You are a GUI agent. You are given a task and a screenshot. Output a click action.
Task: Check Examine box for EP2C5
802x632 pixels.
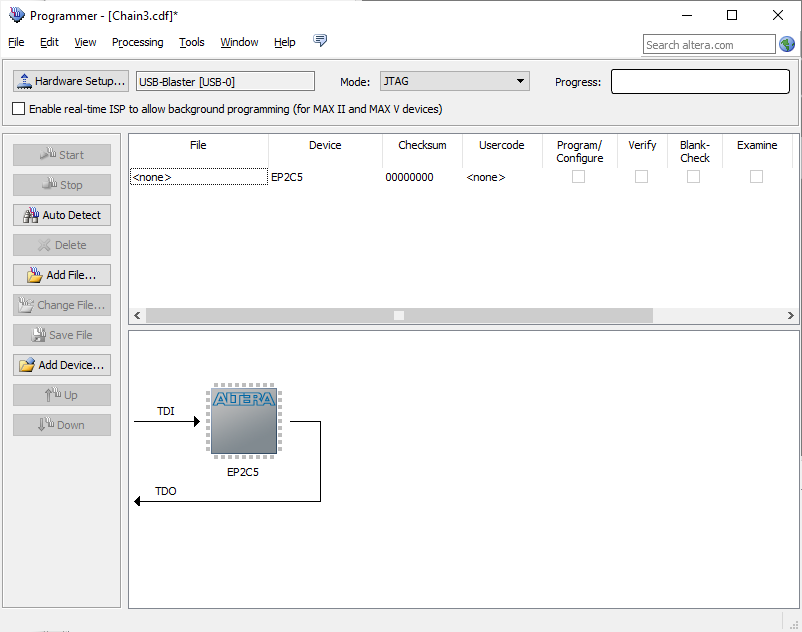pos(756,177)
